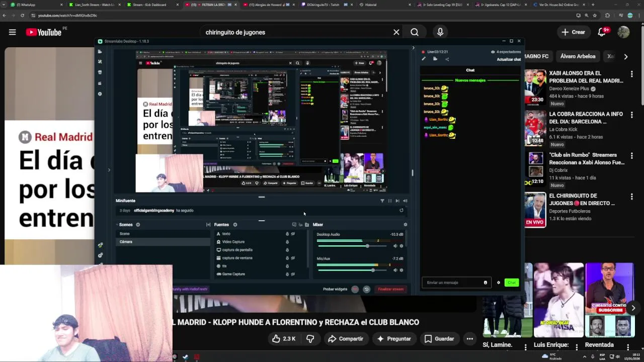Clear the YouTube search box text
The width and height of the screenshot is (644, 362).
pyautogui.click(x=396, y=32)
